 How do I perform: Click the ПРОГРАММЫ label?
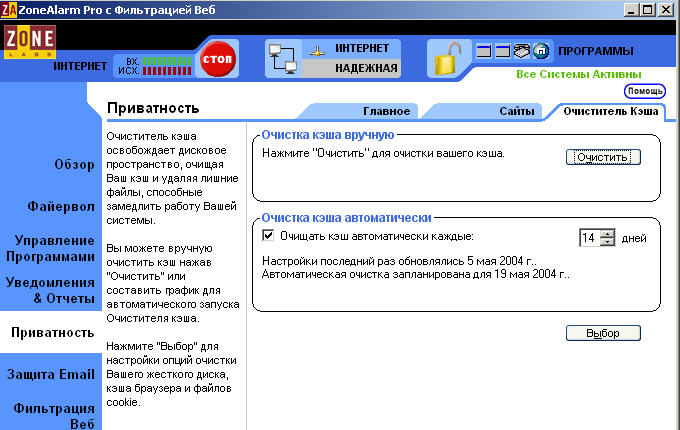pos(595,51)
